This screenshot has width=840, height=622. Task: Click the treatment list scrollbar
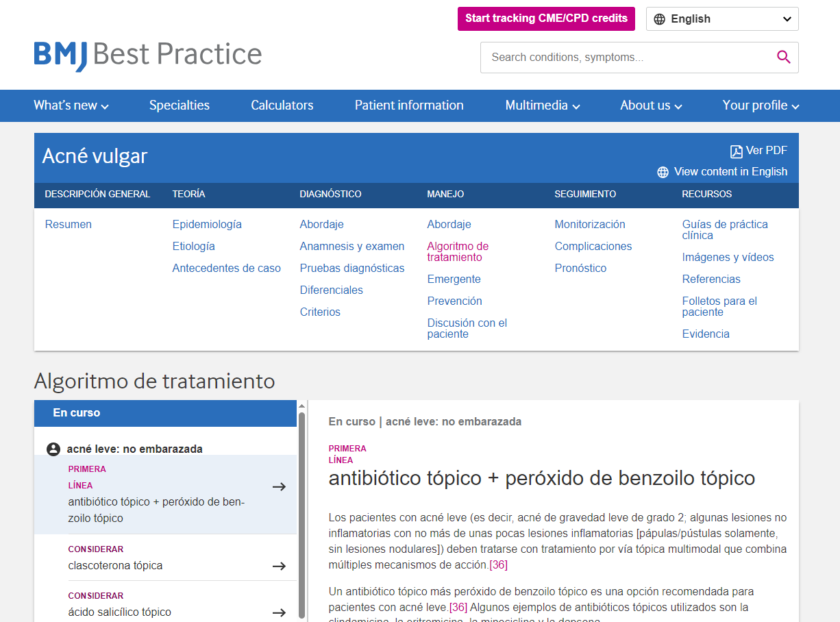pos(301,514)
